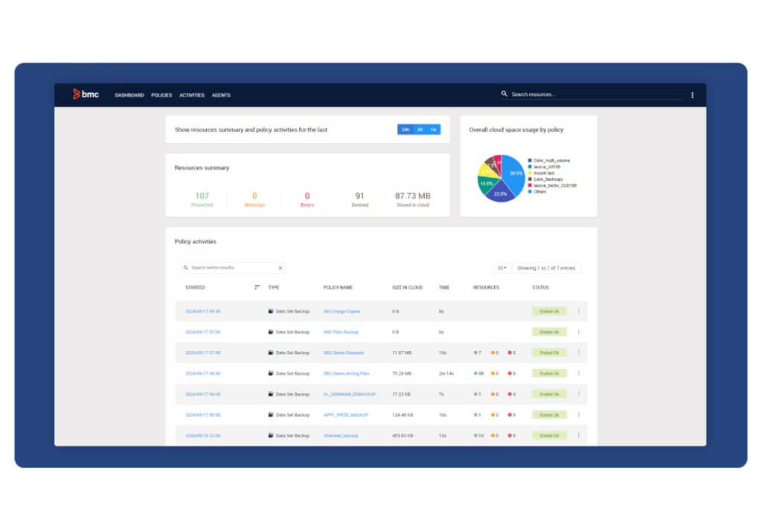Click the backup type icon in 75.28 MB row
The width and height of the screenshot is (762, 532).
[271, 374]
